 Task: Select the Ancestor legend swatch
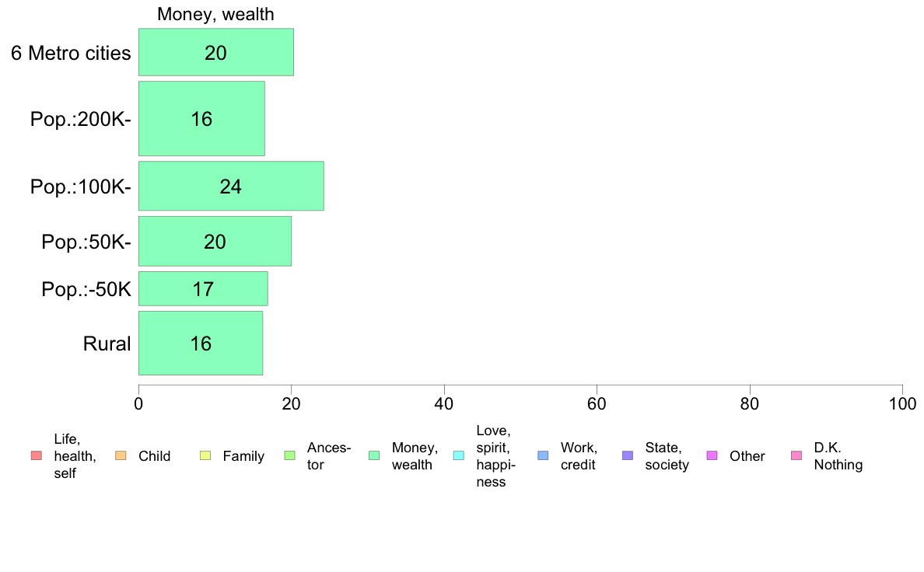point(289,455)
